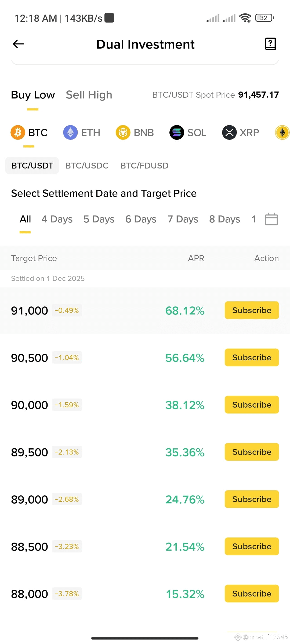
Task: Choose the BTC/FDUSD pair option
Action: (x=144, y=166)
